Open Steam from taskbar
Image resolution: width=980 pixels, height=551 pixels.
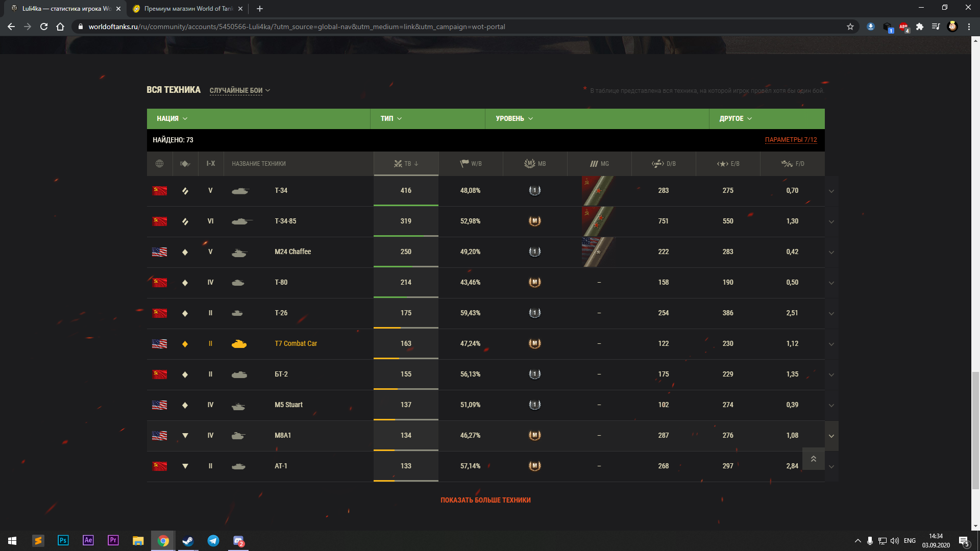188,540
